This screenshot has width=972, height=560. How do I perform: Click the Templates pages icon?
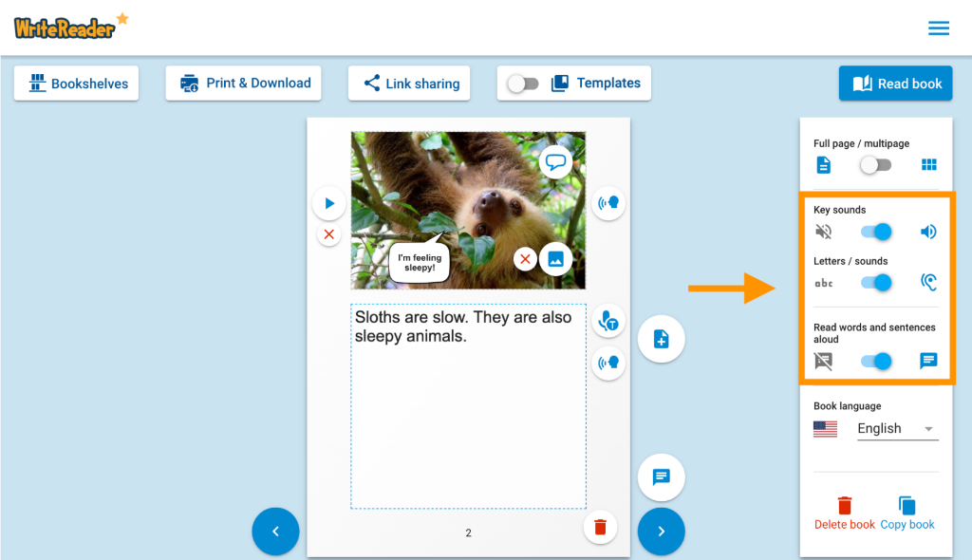560,84
